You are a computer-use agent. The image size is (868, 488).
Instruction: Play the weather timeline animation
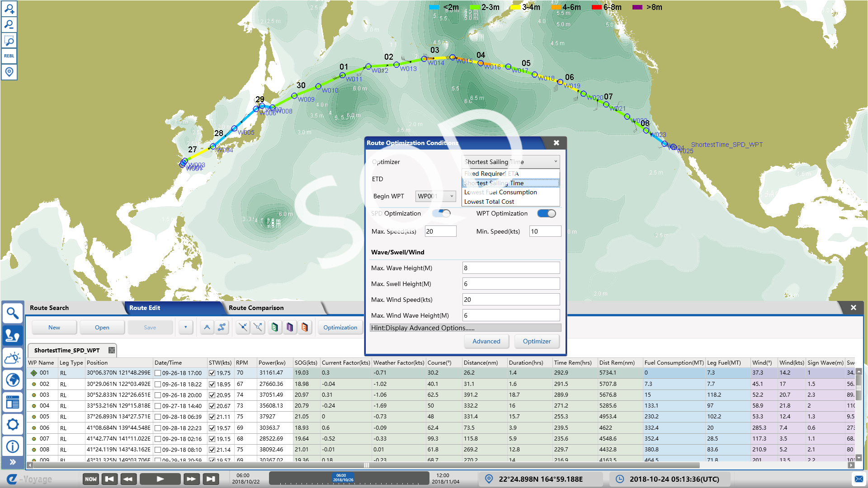click(x=160, y=479)
